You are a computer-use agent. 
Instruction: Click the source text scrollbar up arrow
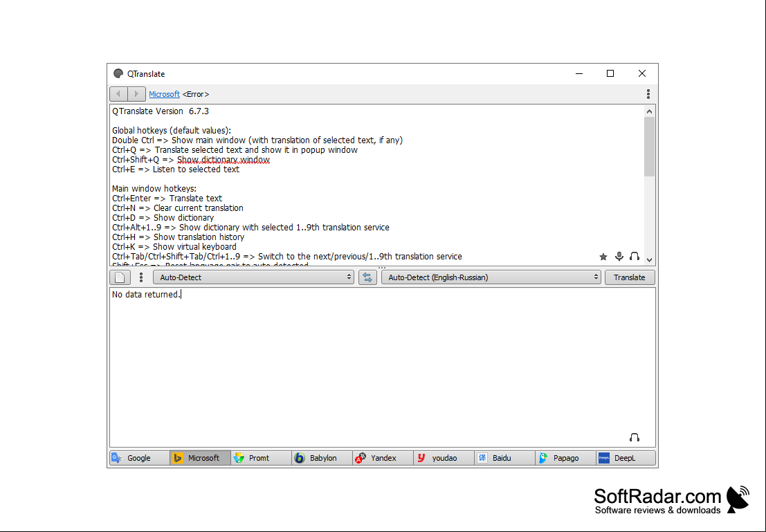coord(649,111)
